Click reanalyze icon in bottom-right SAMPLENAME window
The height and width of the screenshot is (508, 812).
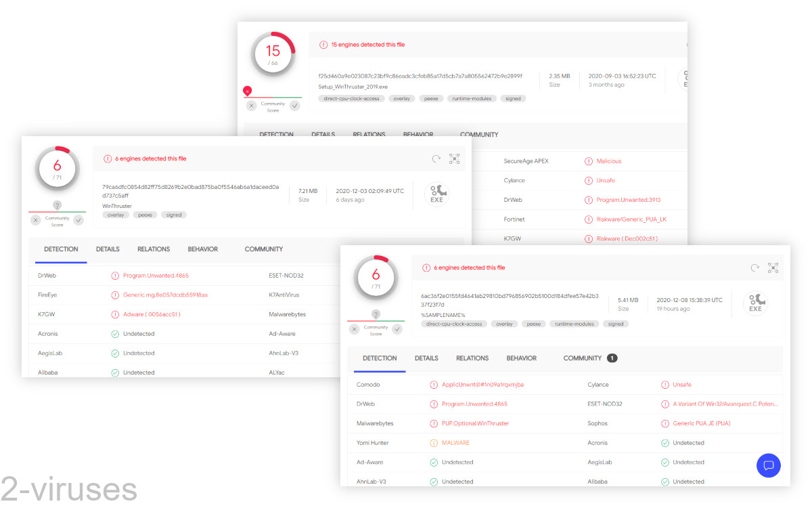pos(755,268)
